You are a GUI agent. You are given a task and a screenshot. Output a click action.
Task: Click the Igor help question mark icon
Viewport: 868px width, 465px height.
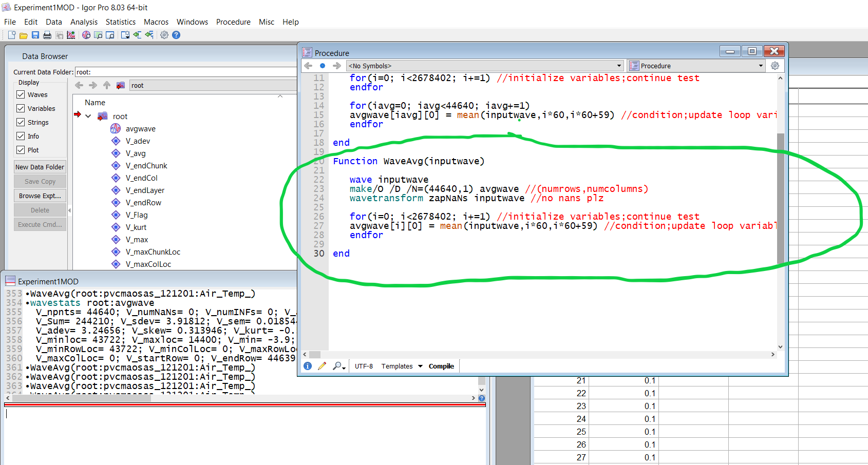click(176, 34)
